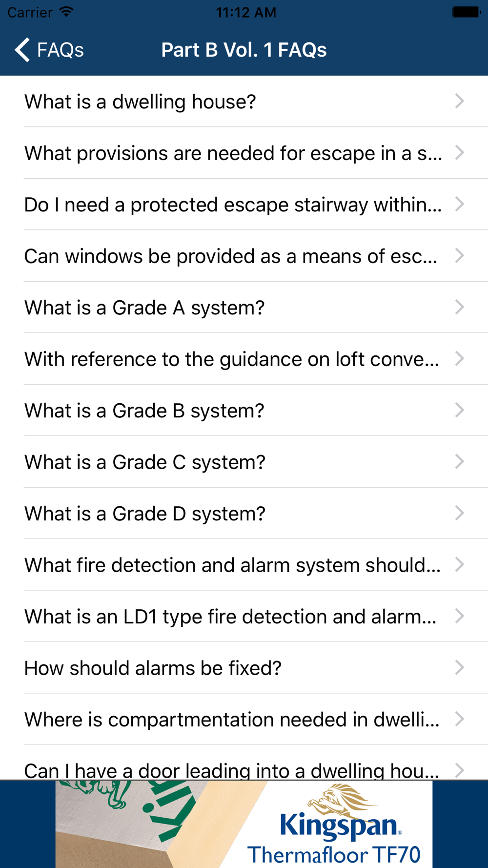488x868 pixels.
Task: Open 'What is a Grade A system?'
Action: coord(244,308)
